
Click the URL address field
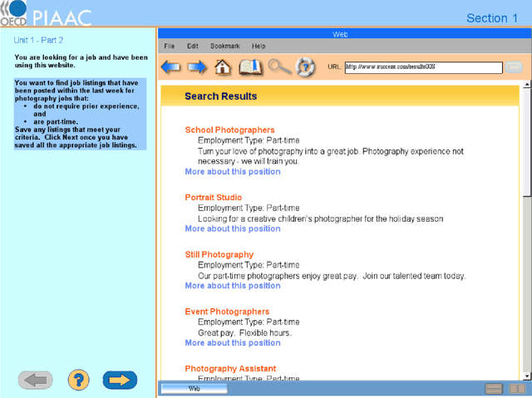click(x=423, y=67)
